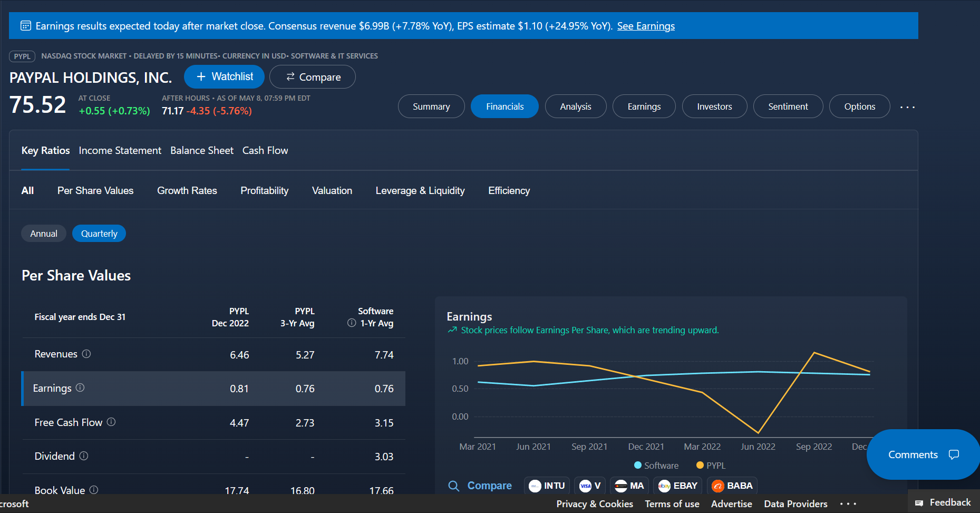Screen dimensions: 980x513
Task: Open the Earnings tab in top navigation
Action: [x=644, y=107]
